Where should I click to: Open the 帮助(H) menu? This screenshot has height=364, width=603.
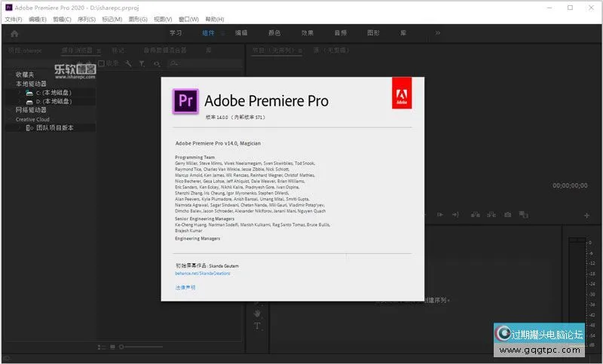215,20
